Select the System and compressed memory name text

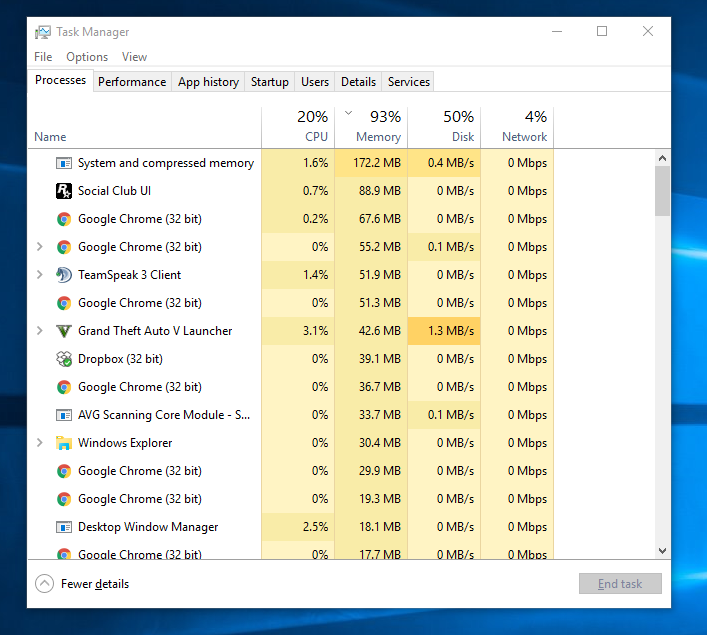click(x=166, y=163)
